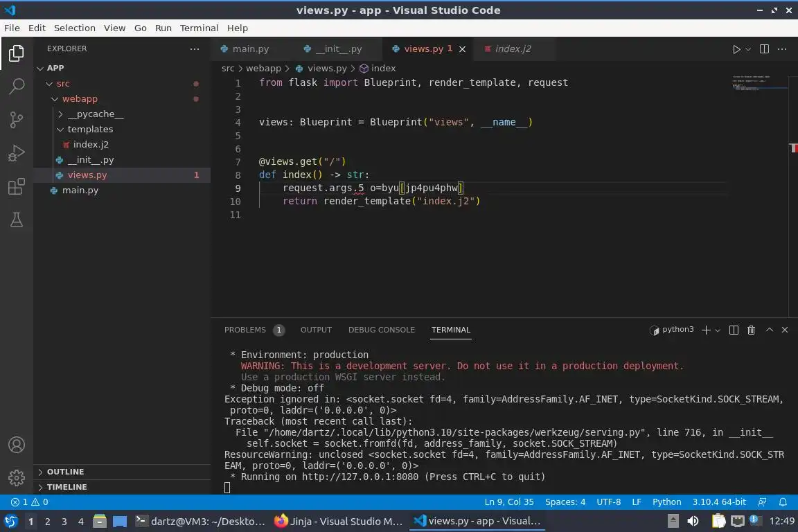
Task: Open terminal launch profile dropdown
Action: pos(718,330)
